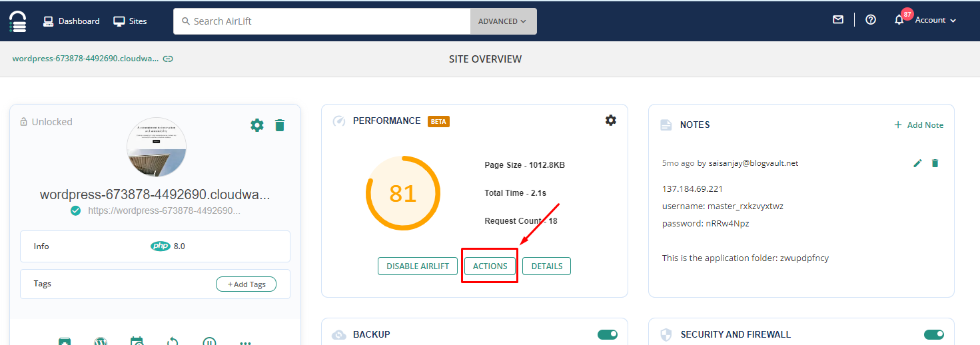Screen dimensions: 980x345
Task: Click the Security and Firewall shield icon
Action: 666,335
